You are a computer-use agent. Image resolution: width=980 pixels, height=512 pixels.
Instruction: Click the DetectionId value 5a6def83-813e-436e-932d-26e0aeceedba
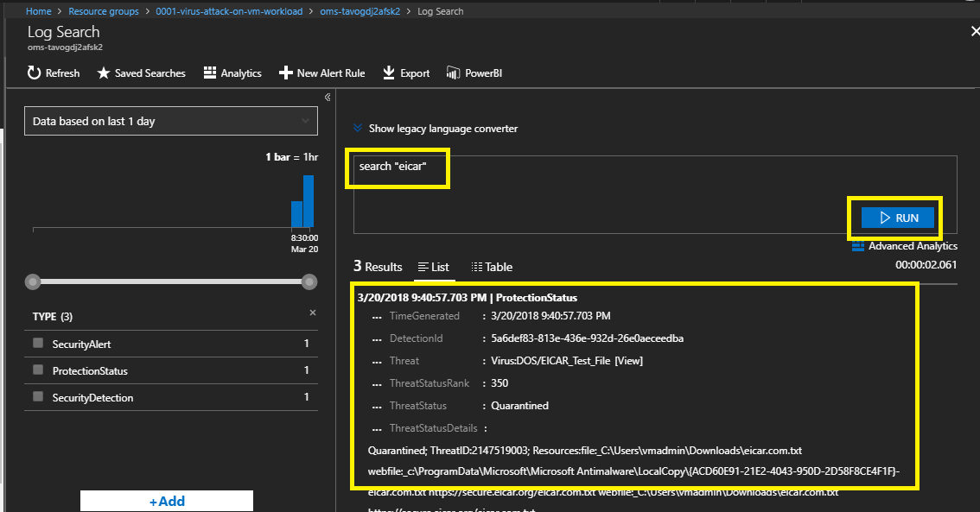[588, 338]
